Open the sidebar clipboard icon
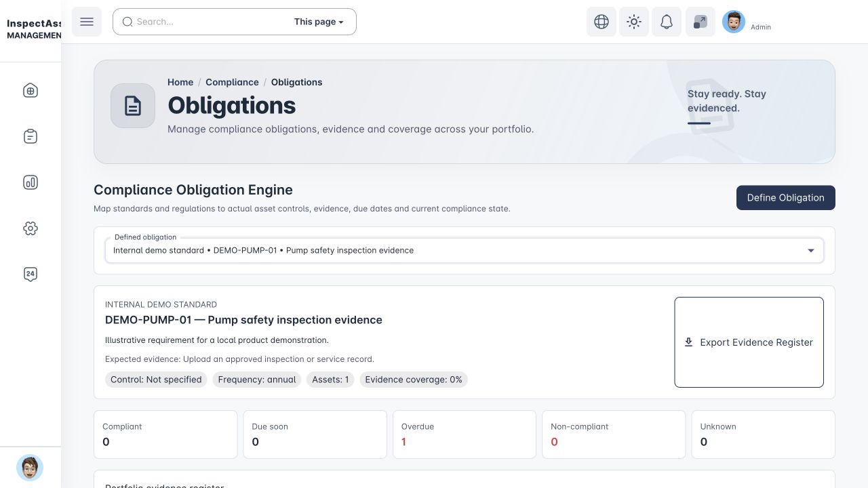The width and height of the screenshot is (868, 488). pyautogui.click(x=31, y=136)
